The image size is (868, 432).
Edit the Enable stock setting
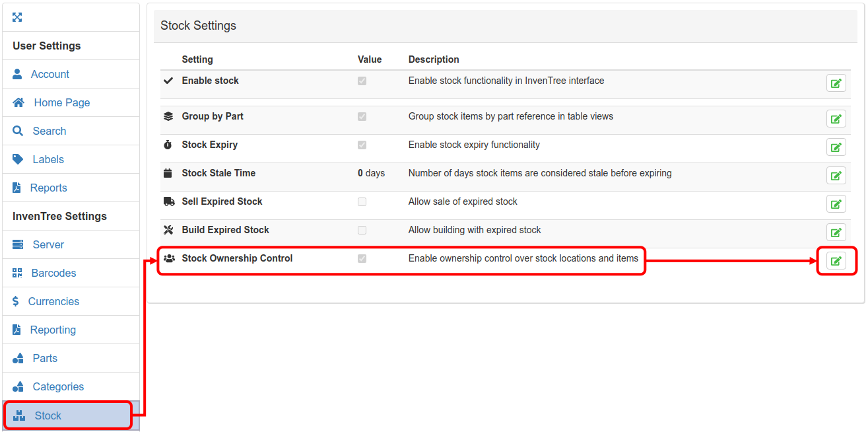836,83
